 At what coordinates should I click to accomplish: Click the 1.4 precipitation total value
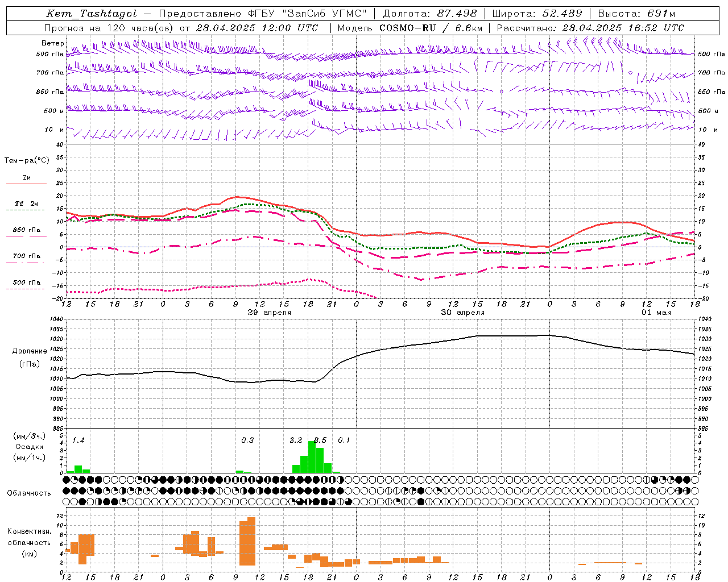pyautogui.click(x=78, y=440)
